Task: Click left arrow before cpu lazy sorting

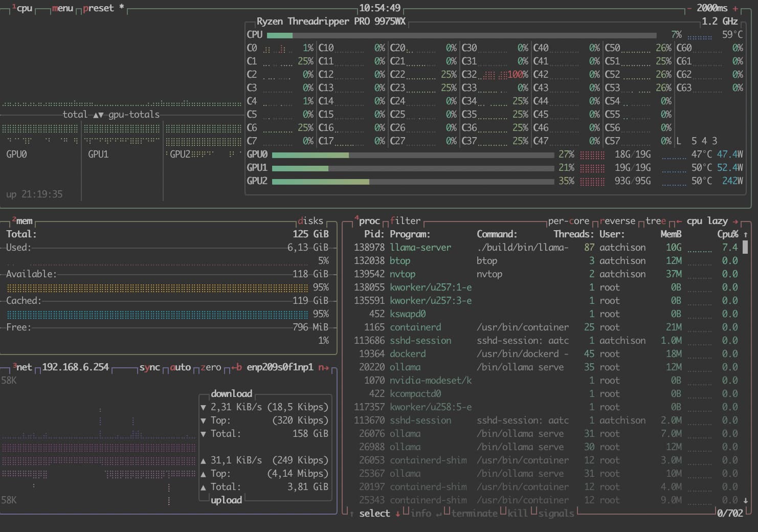Action: [679, 221]
